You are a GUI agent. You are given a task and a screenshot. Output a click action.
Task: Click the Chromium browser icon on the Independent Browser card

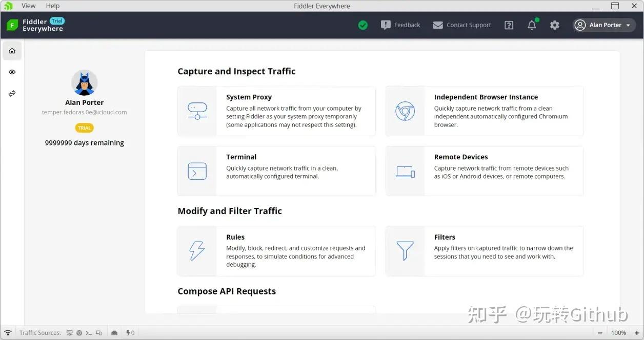coord(405,111)
